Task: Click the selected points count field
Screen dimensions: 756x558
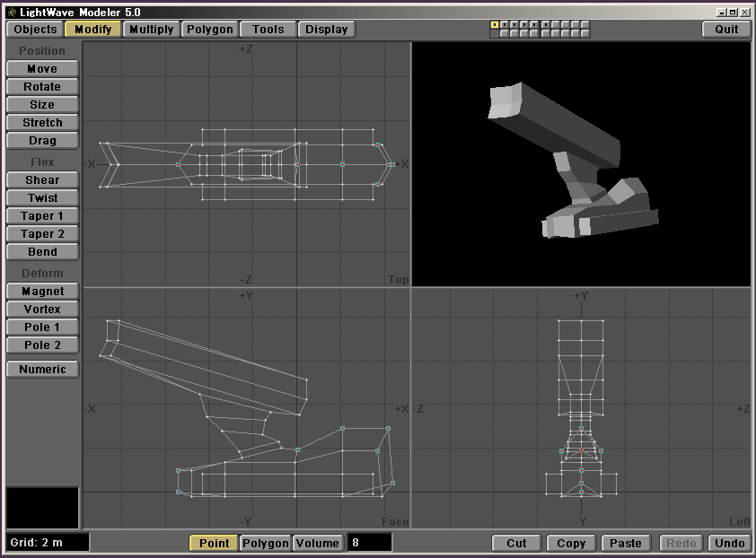Action: click(370, 543)
